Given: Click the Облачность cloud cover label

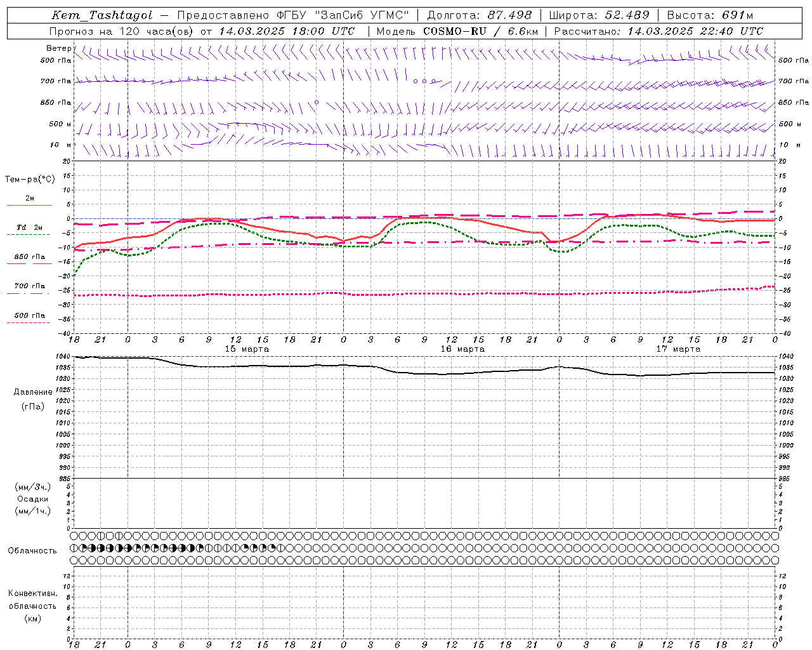Looking at the screenshot, I should point(32,550).
